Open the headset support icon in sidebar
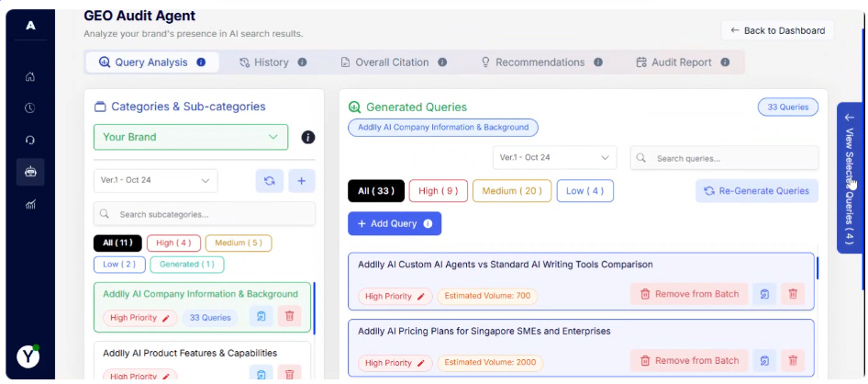This screenshot has height=384, width=868. 30,141
